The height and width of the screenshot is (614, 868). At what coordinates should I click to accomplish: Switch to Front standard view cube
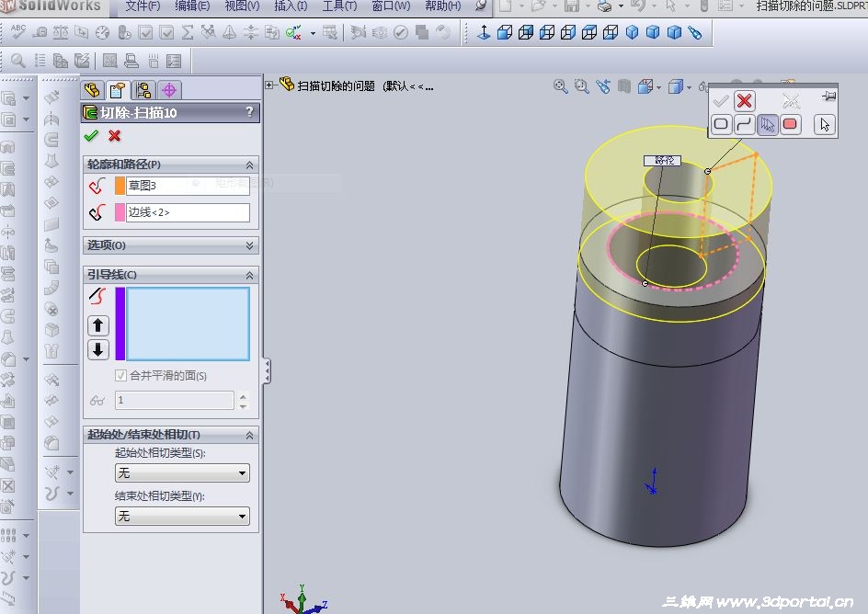click(504, 33)
